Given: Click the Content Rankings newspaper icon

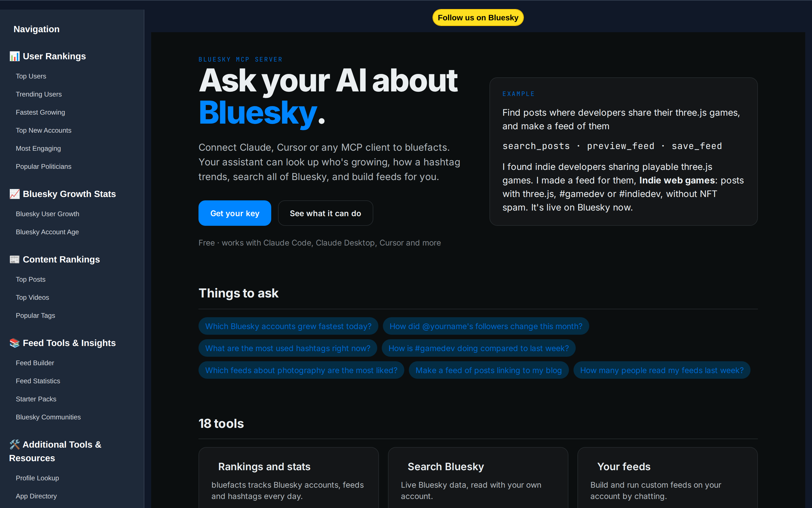Looking at the screenshot, I should tap(14, 259).
